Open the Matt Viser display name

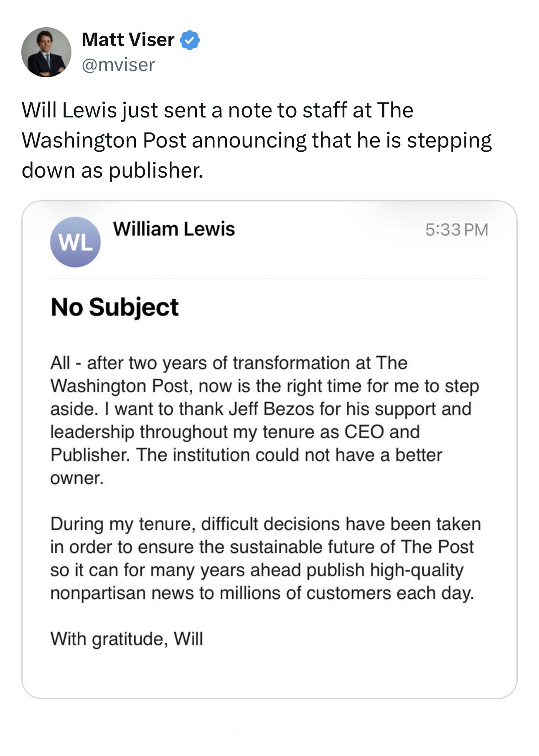pyautogui.click(x=128, y=40)
